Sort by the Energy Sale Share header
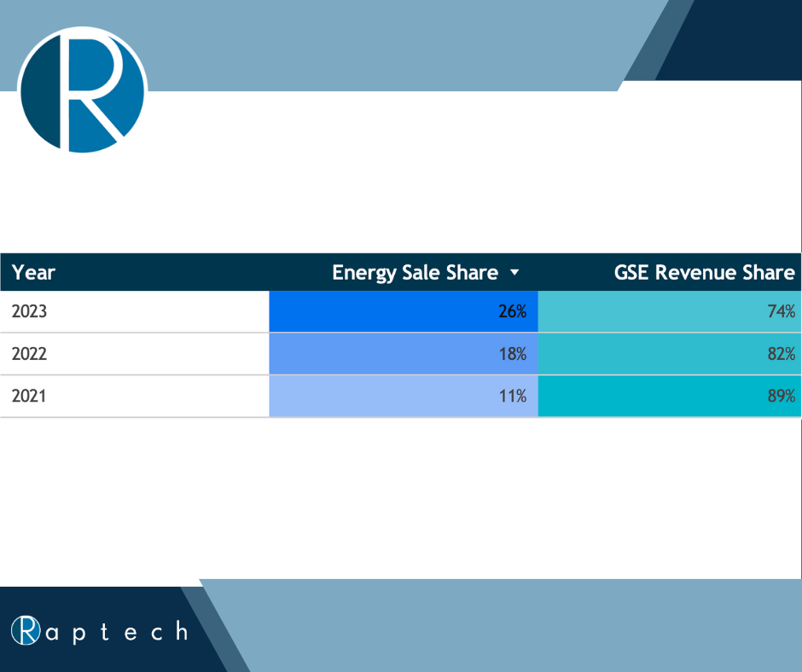Viewport: 802px width, 672px height. coord(415,273)
